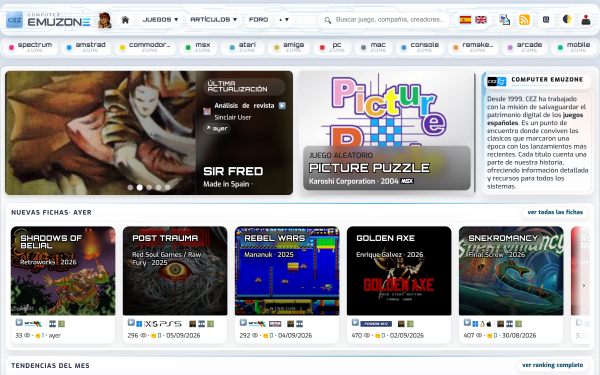
Task: Click Apple icon under Snekromancy
Action: [489, 324]
